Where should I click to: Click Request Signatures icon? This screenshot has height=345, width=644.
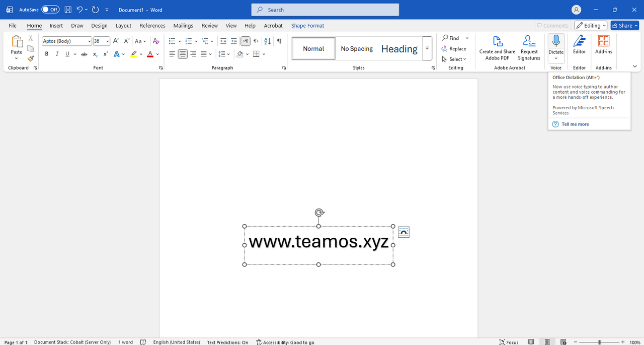tap(529, 47)
